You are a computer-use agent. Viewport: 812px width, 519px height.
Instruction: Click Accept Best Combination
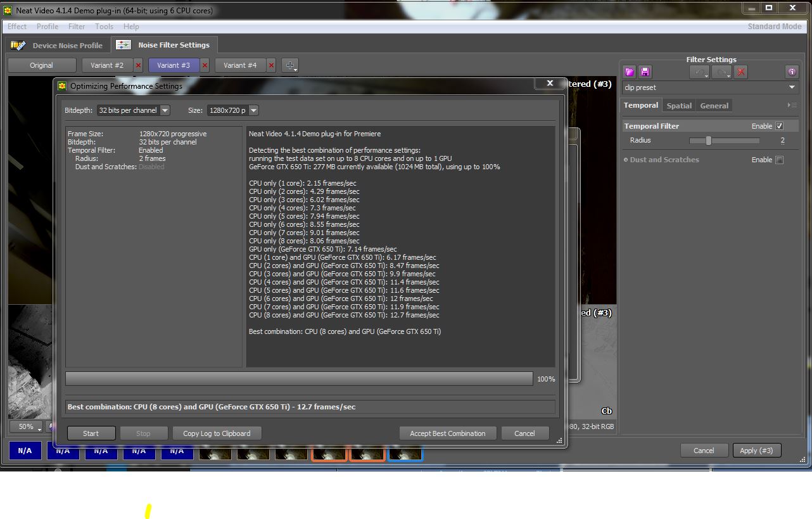click(x=448, y=433)
